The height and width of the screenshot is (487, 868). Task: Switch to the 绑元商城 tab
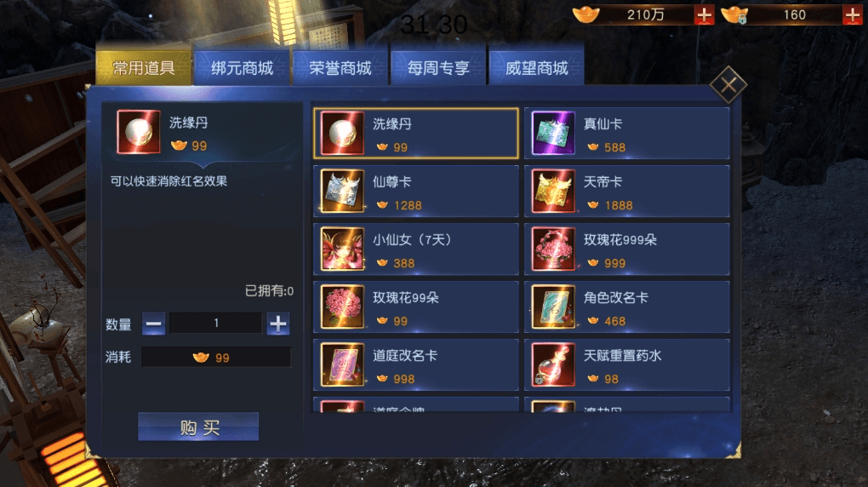click(242, 68)
